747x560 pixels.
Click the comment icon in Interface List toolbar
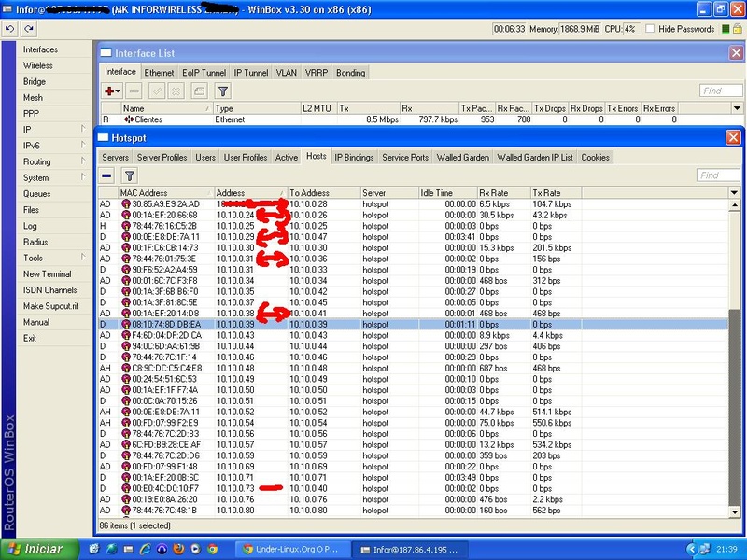click(x=199, y=91)
